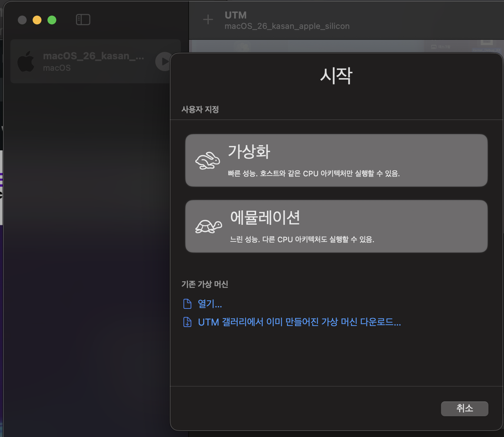
Task: Click the Apple logo icon in VM list
Action: (26, 61)
